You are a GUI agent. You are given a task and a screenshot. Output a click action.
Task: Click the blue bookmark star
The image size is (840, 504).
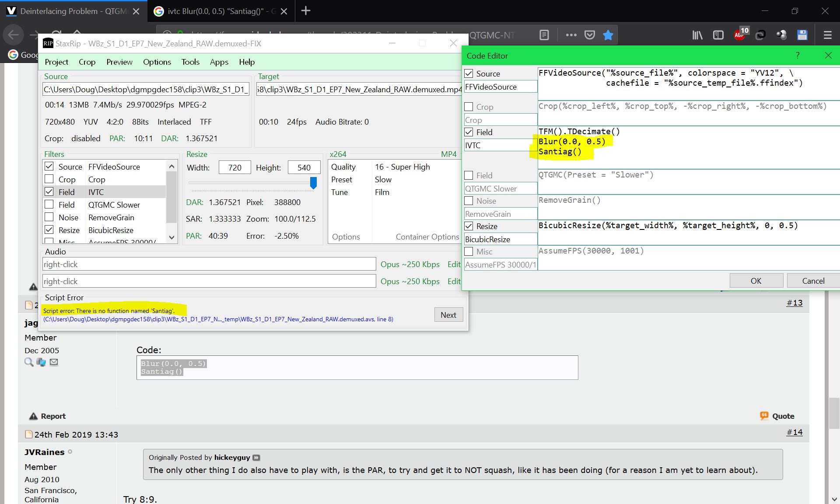coord(608,35)
